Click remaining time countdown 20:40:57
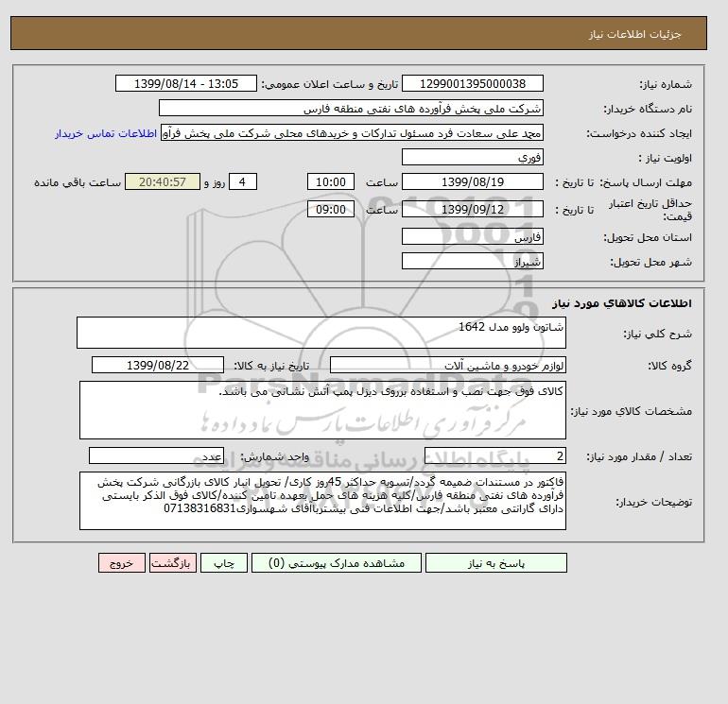 [x=163, y=182]
